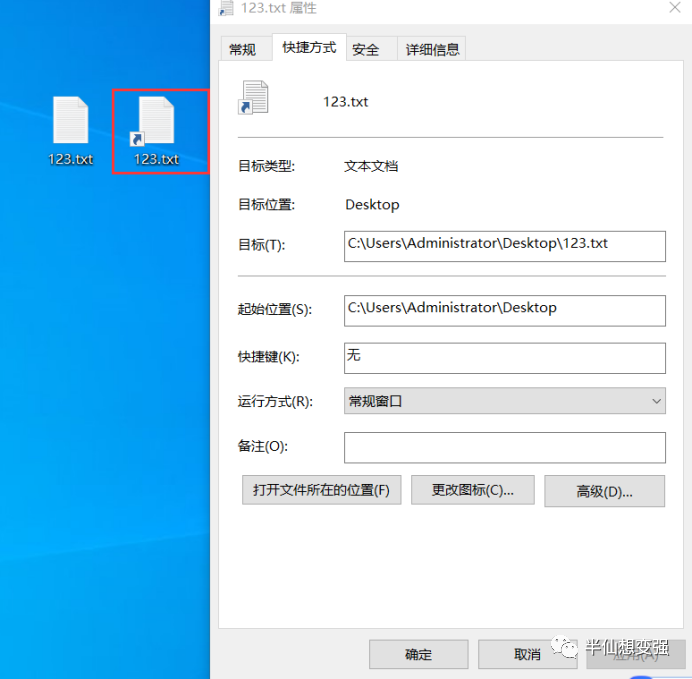
Task: Open the 高级(D)... settings
Action: (604, 491)
